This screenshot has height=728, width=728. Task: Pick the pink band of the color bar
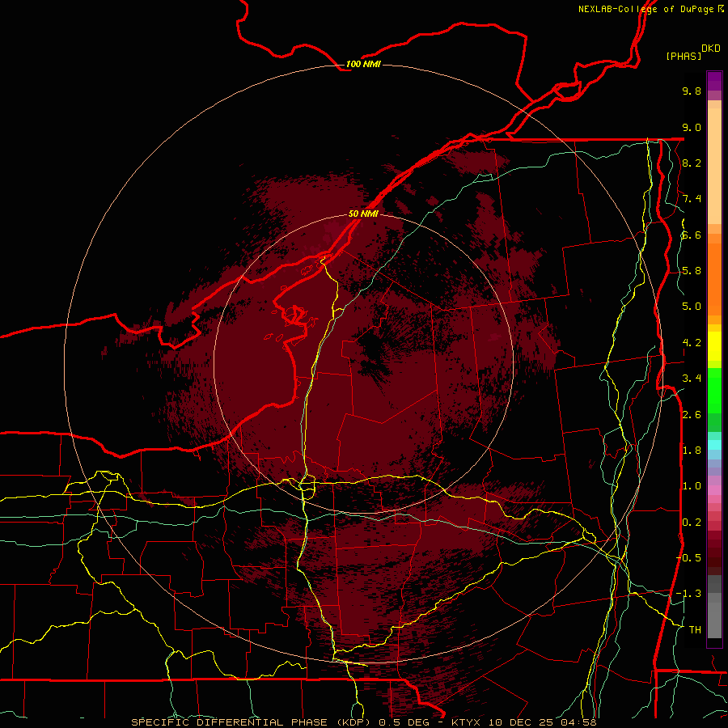[714, 490]
